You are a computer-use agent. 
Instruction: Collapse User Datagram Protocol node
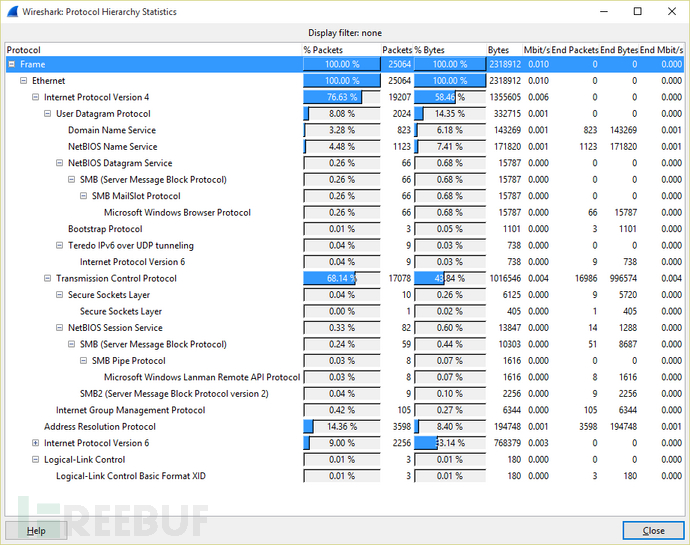point(48,114)
